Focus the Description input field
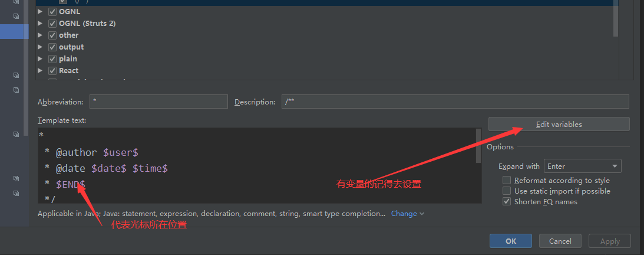 pyautogui.click(x=455, y=102)
